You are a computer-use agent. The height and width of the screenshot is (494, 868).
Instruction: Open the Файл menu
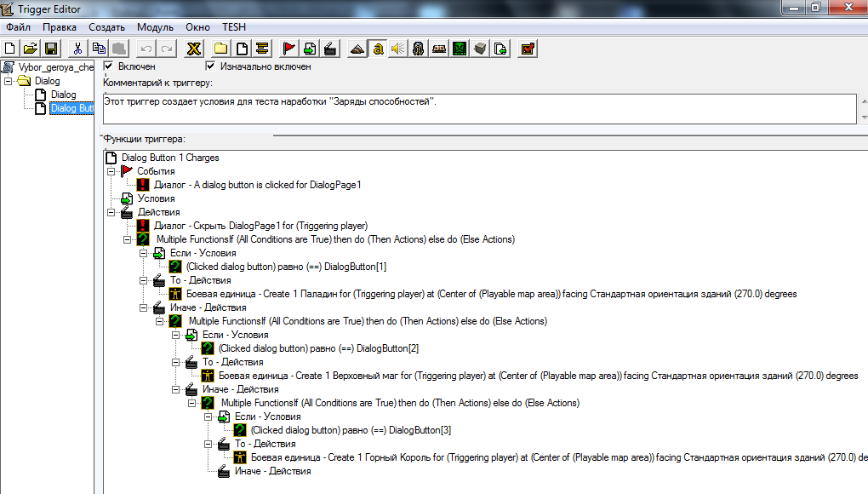click(x=18, y=27)
